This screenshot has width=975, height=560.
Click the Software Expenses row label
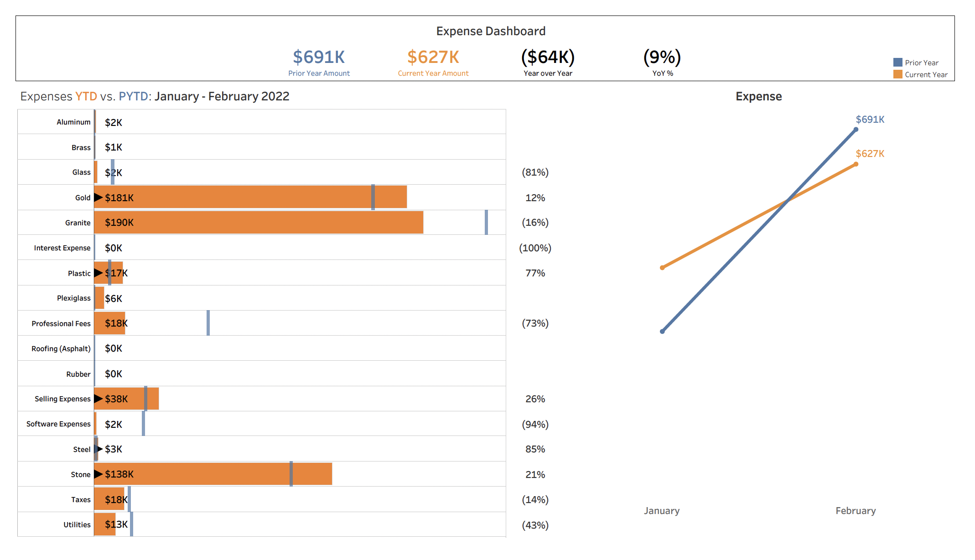[x=58, y=424]
